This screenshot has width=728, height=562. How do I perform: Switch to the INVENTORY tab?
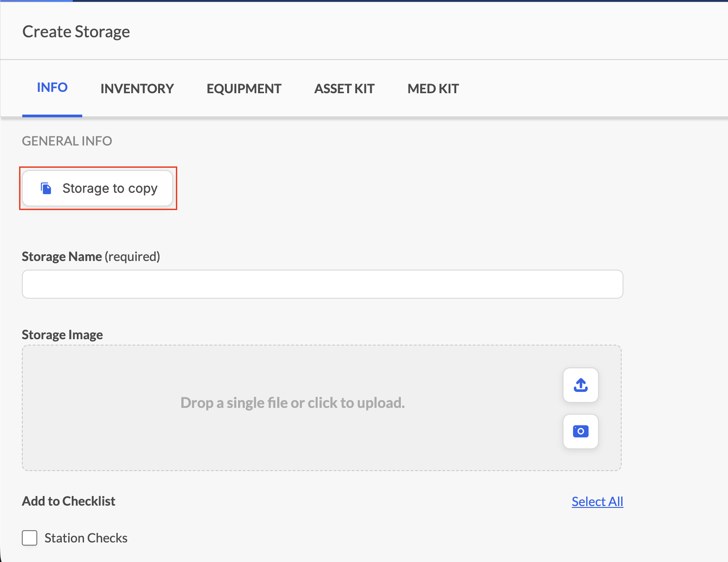pyautogui.click(x=137, y=89)
